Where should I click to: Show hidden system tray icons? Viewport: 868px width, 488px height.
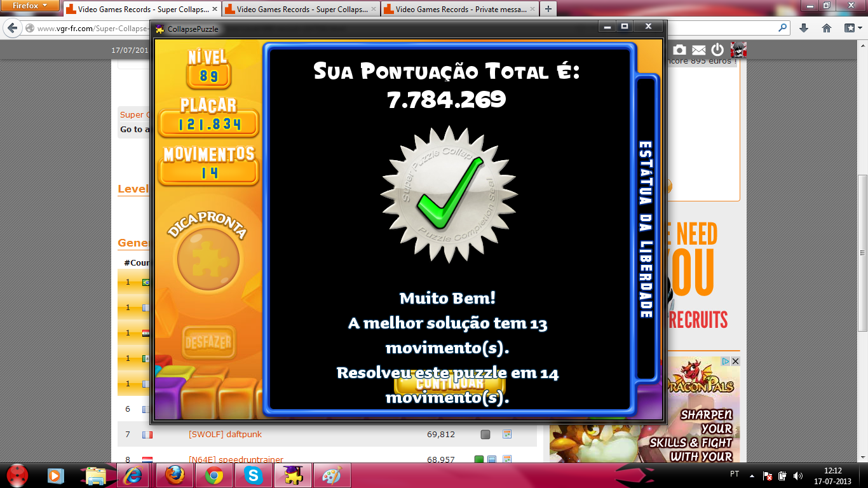[x=752, y=475]
